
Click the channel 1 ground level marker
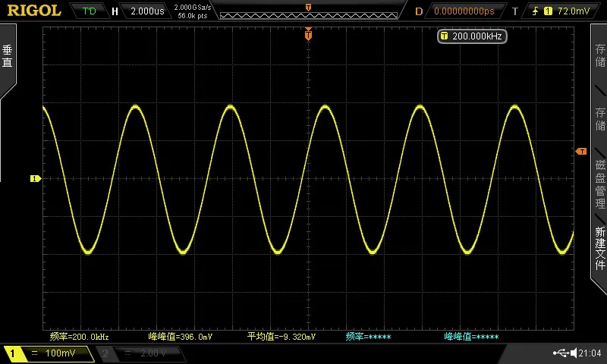[x=36, y=178]
